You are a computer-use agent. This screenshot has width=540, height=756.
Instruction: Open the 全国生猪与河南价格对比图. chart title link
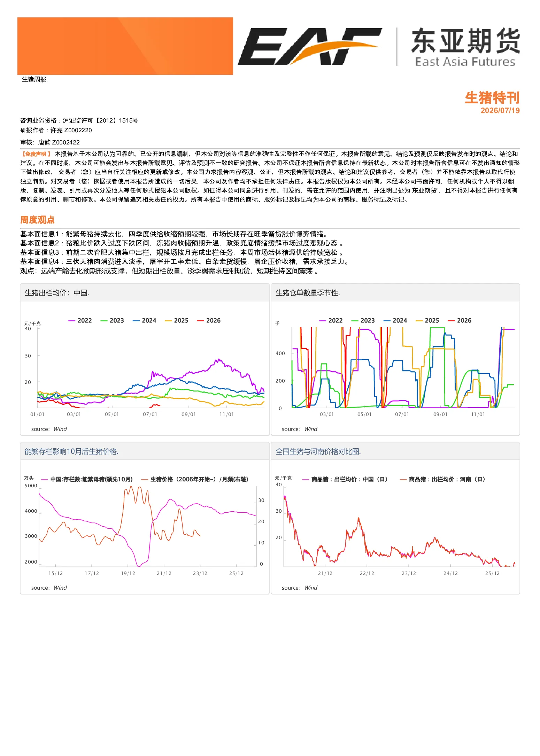point(318,451)
